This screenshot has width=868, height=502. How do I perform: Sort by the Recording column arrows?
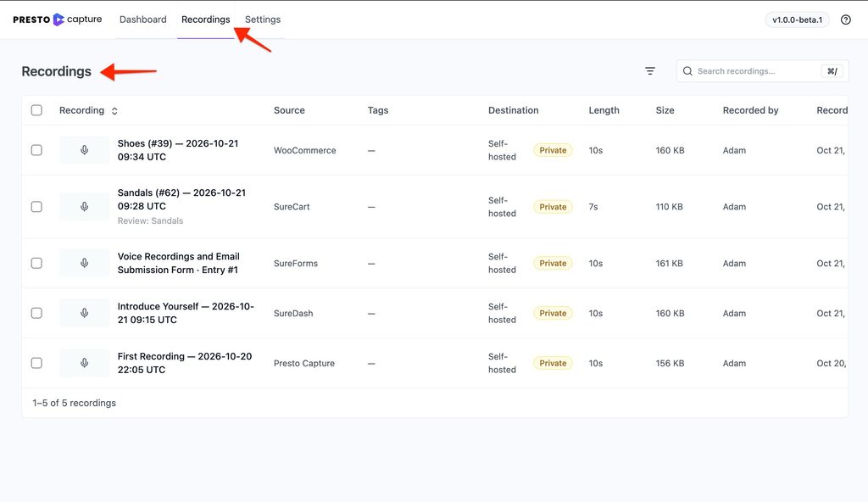click(114, 111)
